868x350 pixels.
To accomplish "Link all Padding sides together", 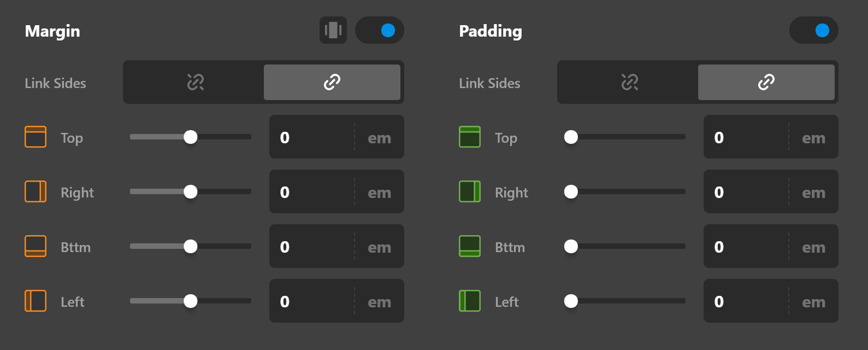I will click(766, 82).
